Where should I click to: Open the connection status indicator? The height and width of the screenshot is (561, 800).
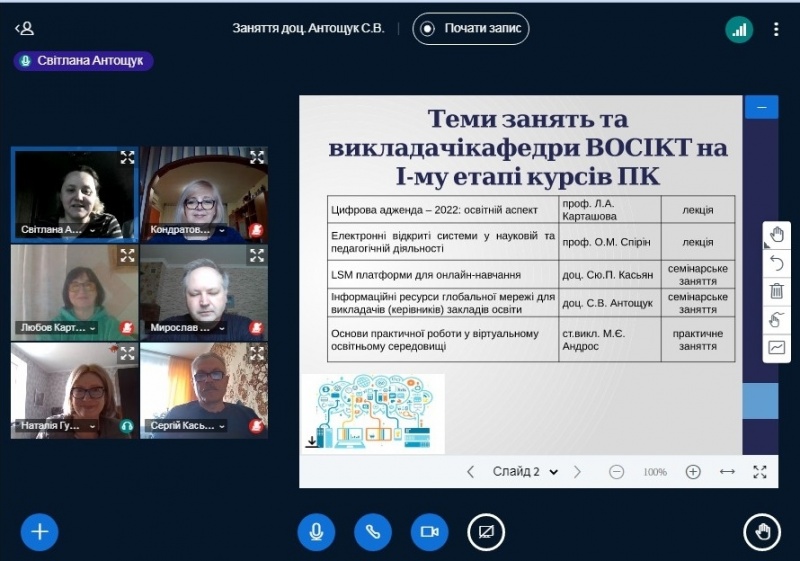(x=739, y=29)
